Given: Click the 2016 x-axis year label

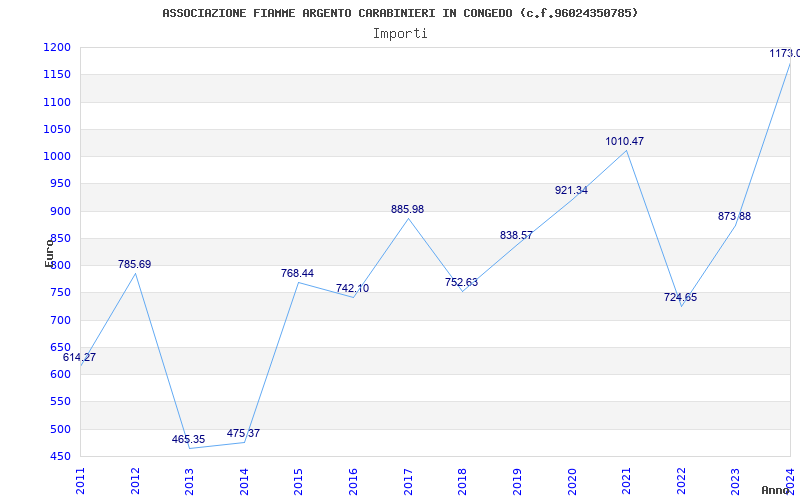Looking at the screenshot, I should 354,481.
